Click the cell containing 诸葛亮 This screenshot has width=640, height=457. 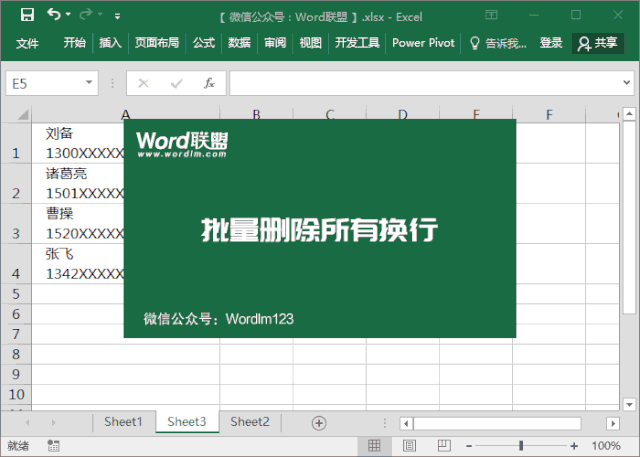pos(78,183)
